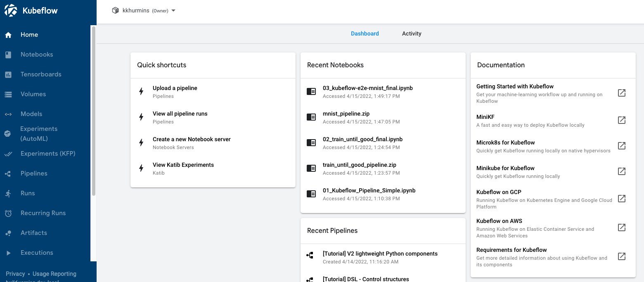Click the Volumes storage icon
Screen dimensions: 644x282
pos(8,95)
